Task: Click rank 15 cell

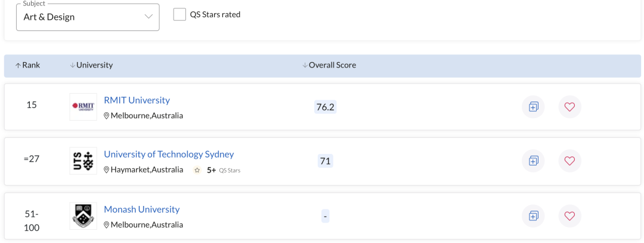Action: [32, 105]
